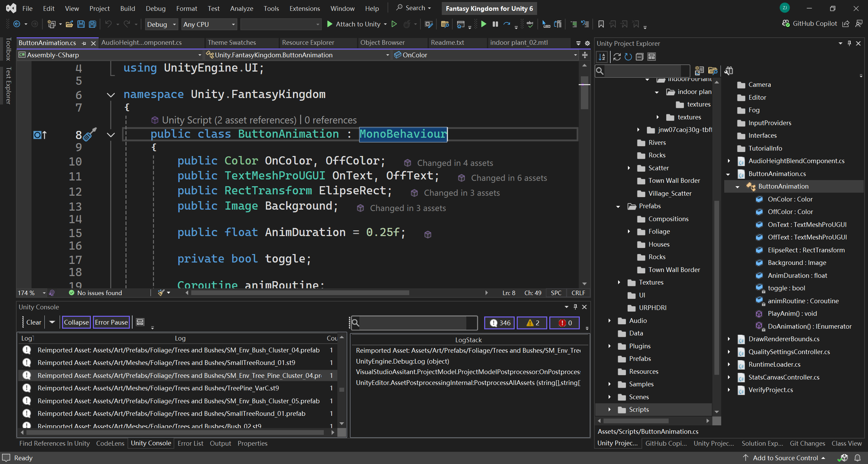
Task: Click the sort alphabetically icon in Project Explorer
Action: coord(602,57)
